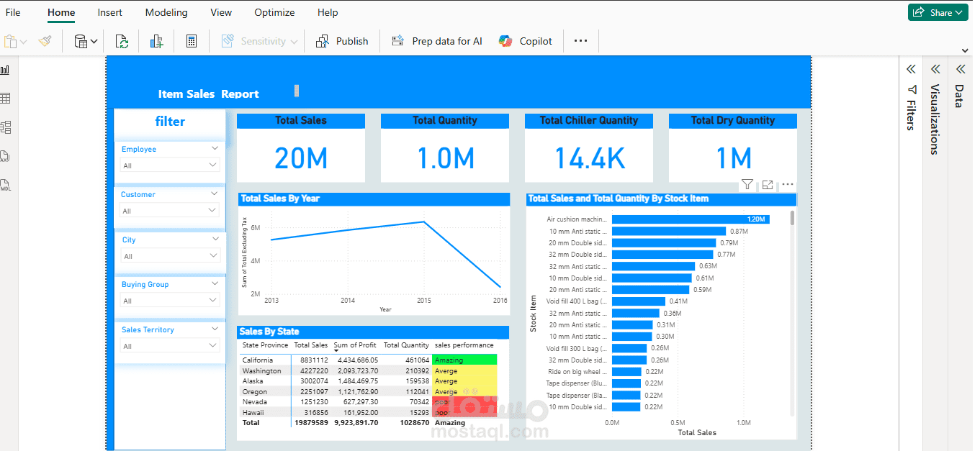Click the sales performance column header
Image resolution: width=980 pixels, height=451 pixels.
(x=464, y=345)
